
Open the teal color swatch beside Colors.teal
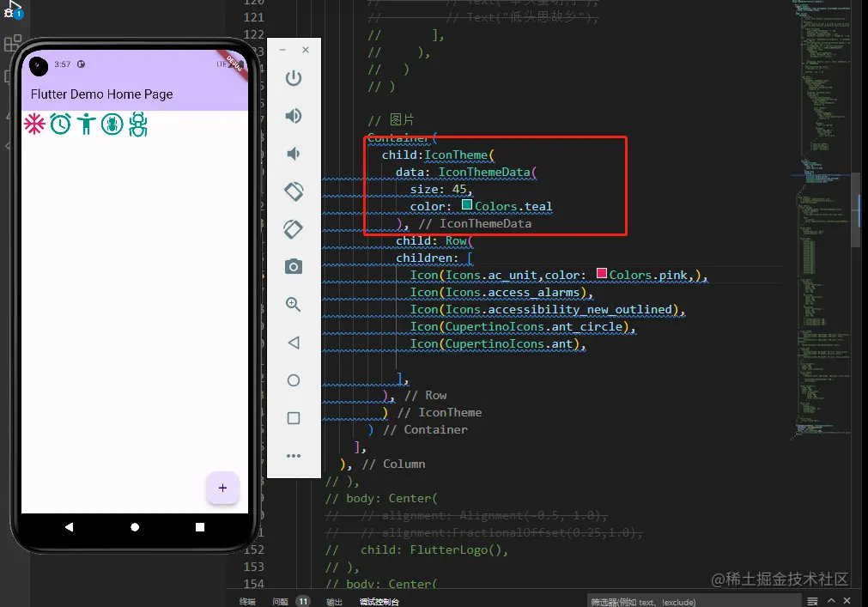tap(467, 204)
